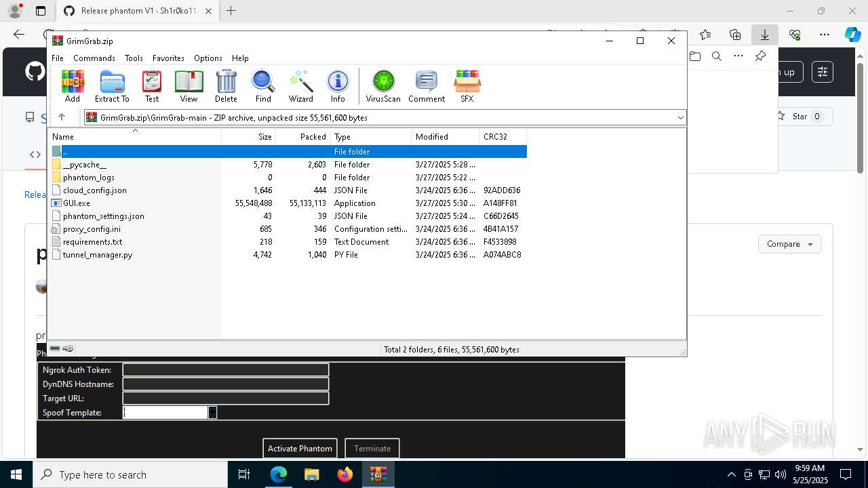Sort file list by CRC32 column
The image size is (868, 488).
pos(502,137)
